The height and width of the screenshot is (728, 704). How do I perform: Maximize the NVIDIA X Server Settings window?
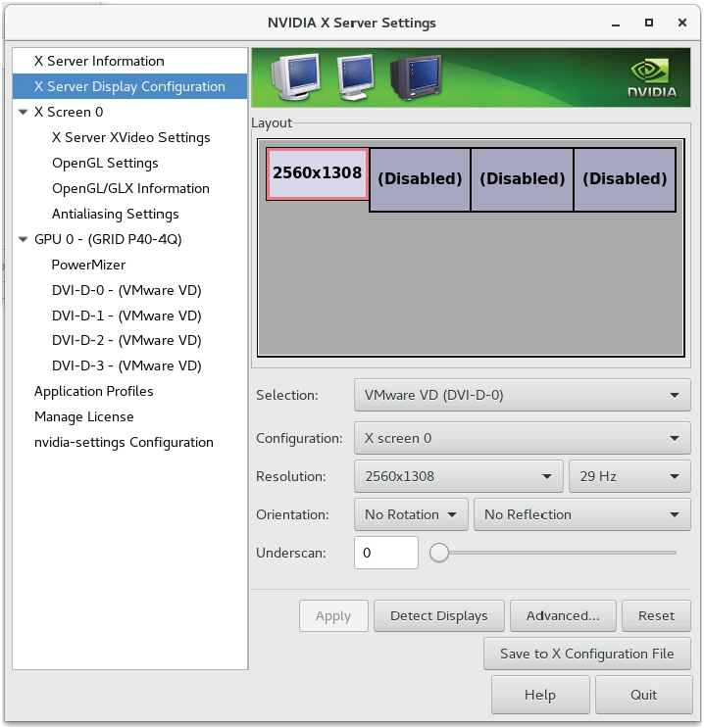(x=649, y=23)
